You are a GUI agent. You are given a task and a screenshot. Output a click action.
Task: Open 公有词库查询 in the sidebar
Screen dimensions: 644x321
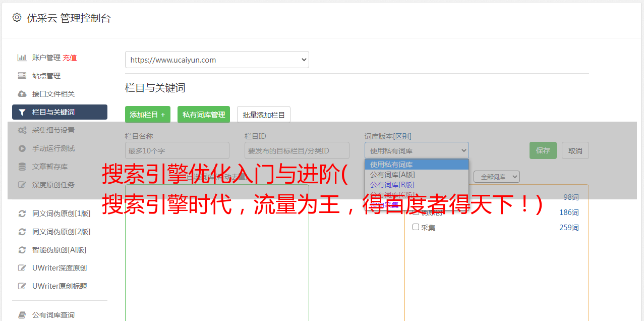[x=53, y=315]
